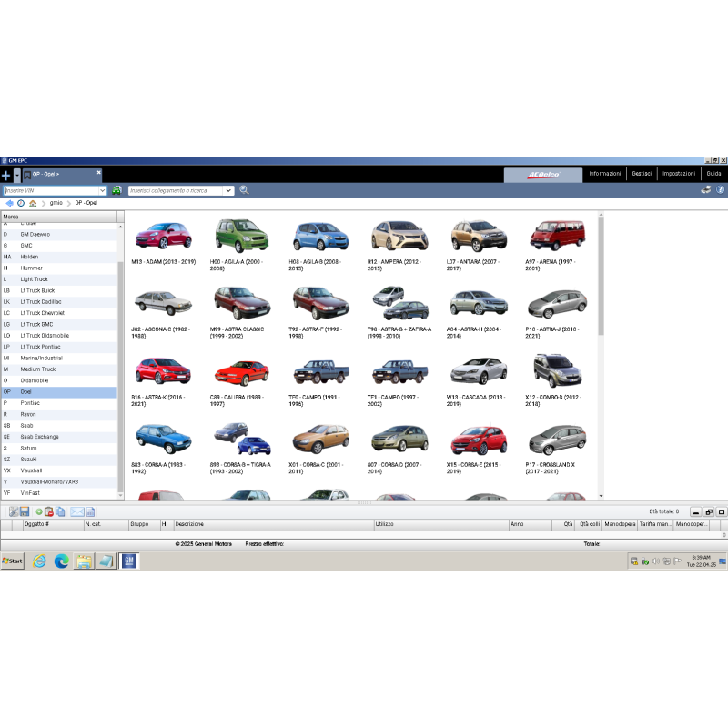Select Hummer in the Marca list
The height and width of the screenshot is (728, 728).
point(59,268)
